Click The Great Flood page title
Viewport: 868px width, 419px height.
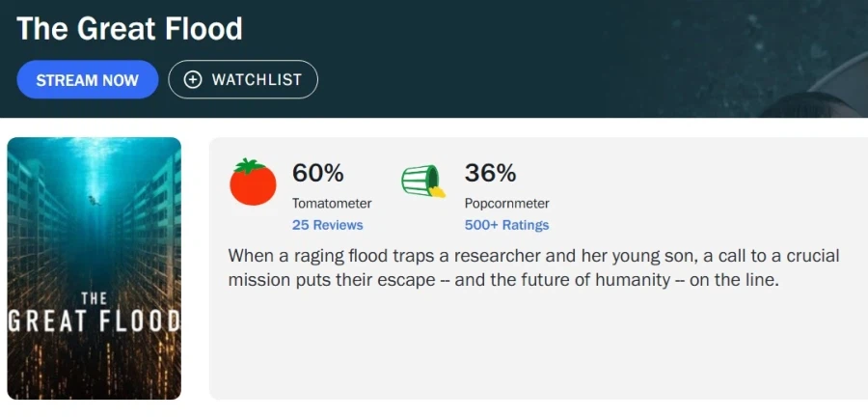pos(129,28)
